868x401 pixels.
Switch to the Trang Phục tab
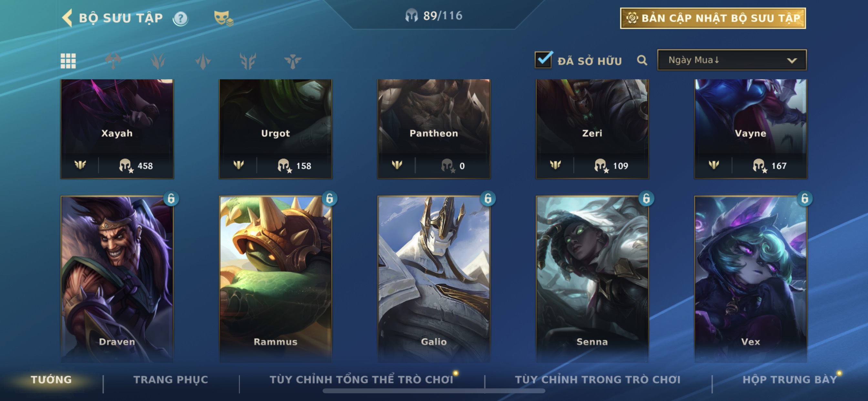click(171, 380)
